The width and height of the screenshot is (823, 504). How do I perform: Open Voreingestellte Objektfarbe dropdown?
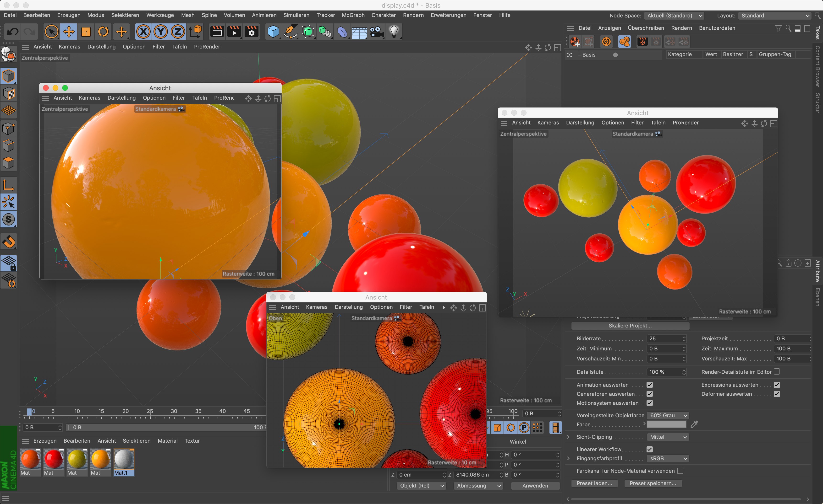(x=668, y=415)
